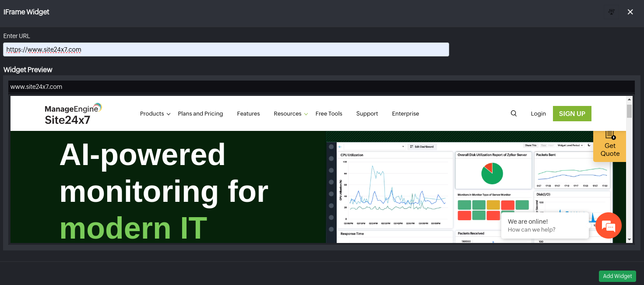This screenshot has height=285, width=644.
Task: Select Enterprise in the navigation bar
Action: pyautogui.click(x=405, y=113)
